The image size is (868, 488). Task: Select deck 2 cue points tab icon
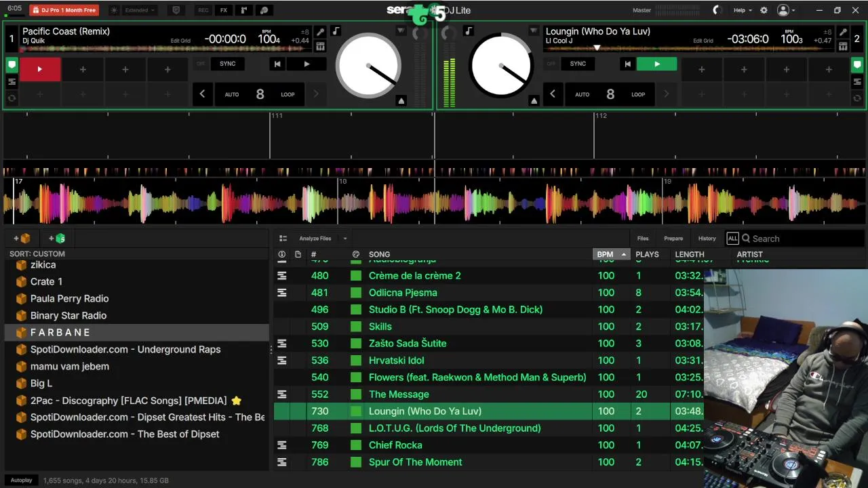click(x=857, y=65)
